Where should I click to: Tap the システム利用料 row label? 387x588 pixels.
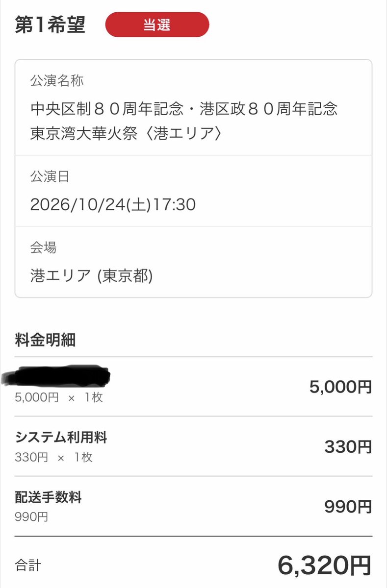pos(61,438)
